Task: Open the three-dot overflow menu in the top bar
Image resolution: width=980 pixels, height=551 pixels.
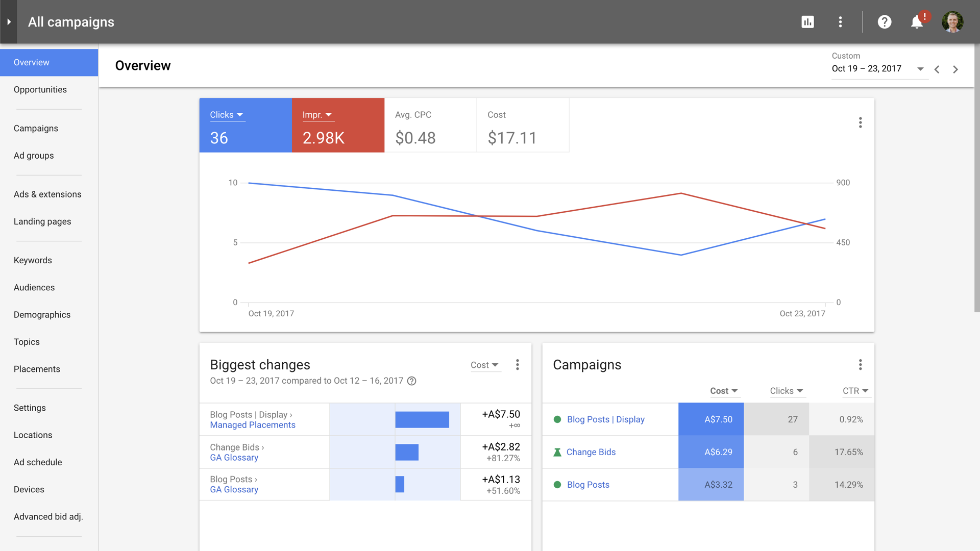Action: tap(841, 22)
